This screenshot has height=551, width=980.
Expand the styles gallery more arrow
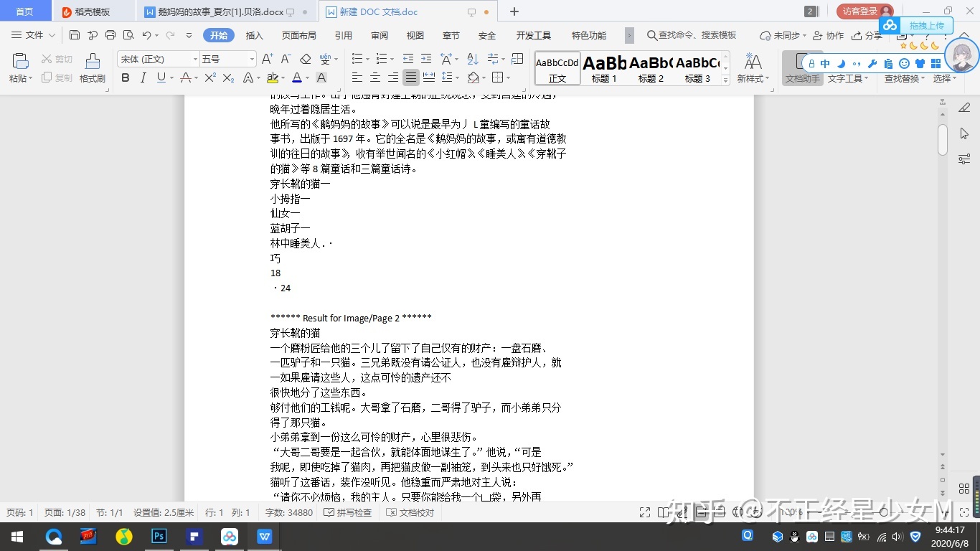click(x=725, y=80)
